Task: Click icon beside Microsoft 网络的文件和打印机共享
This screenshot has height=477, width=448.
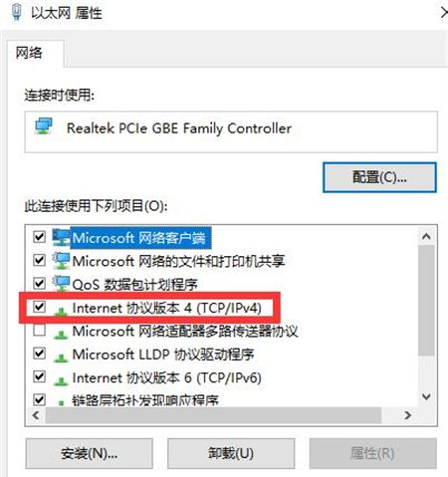Action: [x=62, y=261]
